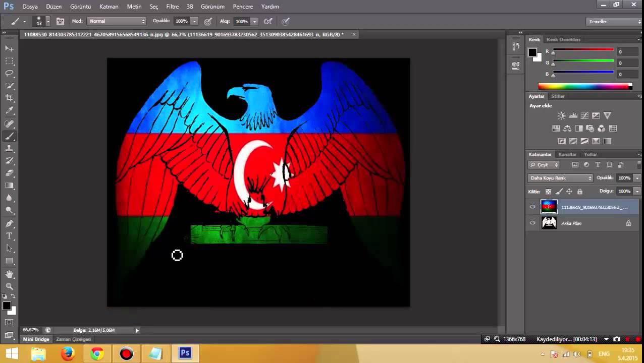
Task: Select the Clone Stamp tool
Action: click(9, 149)
